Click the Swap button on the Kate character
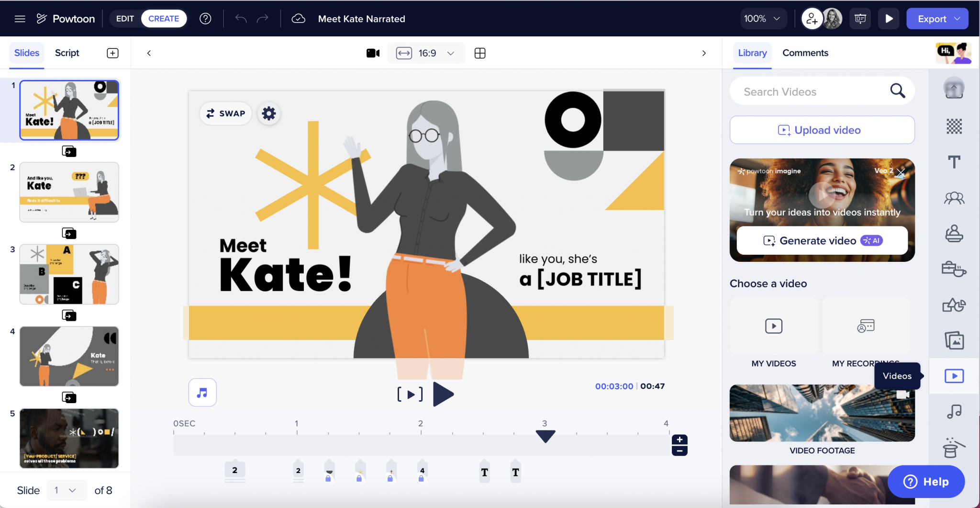This screenshot has width=980, height=508. point(225,113)
